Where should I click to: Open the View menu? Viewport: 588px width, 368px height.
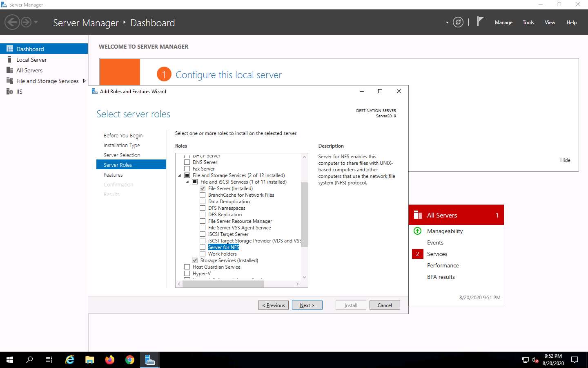[550, 22]
